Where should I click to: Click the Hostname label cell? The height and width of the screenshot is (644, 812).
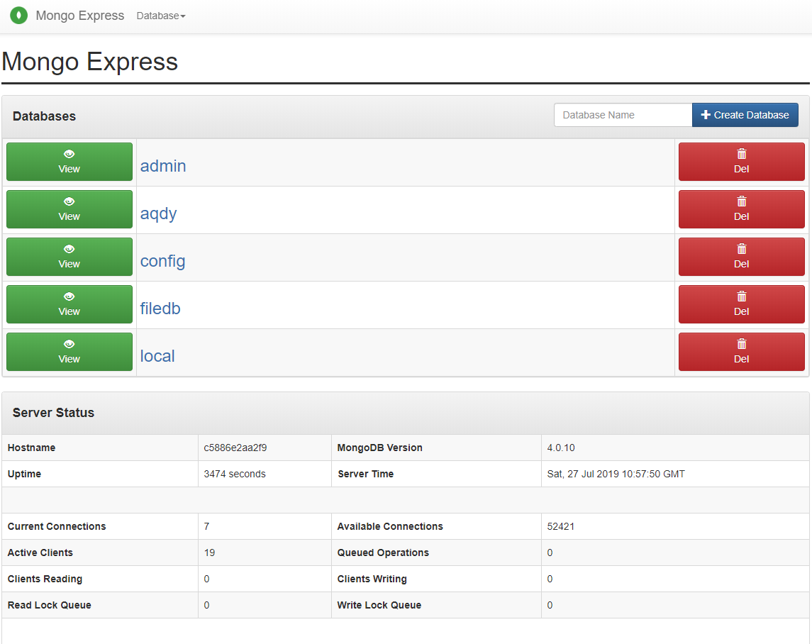100,448
